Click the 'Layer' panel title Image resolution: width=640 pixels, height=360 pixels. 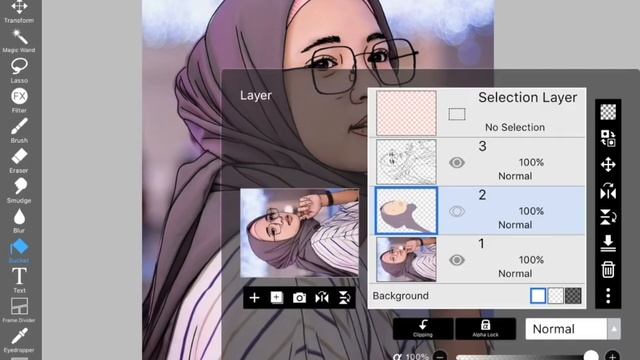(x=256, y=95)
